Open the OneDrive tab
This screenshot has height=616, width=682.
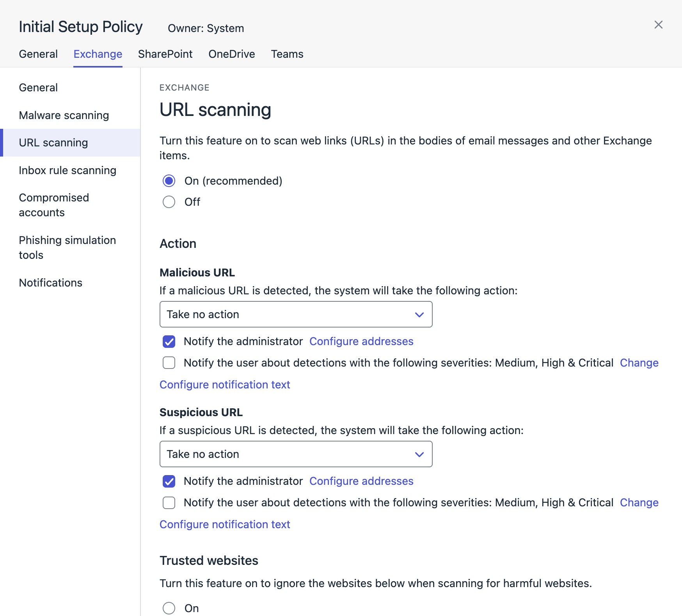pos(231,54)
